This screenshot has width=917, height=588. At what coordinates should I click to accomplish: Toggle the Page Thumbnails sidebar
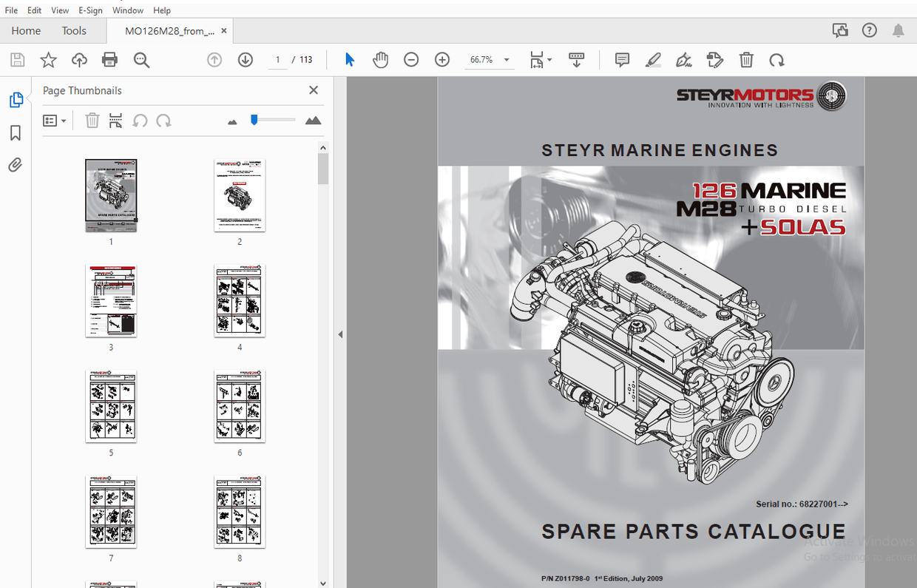pos(16,99)
